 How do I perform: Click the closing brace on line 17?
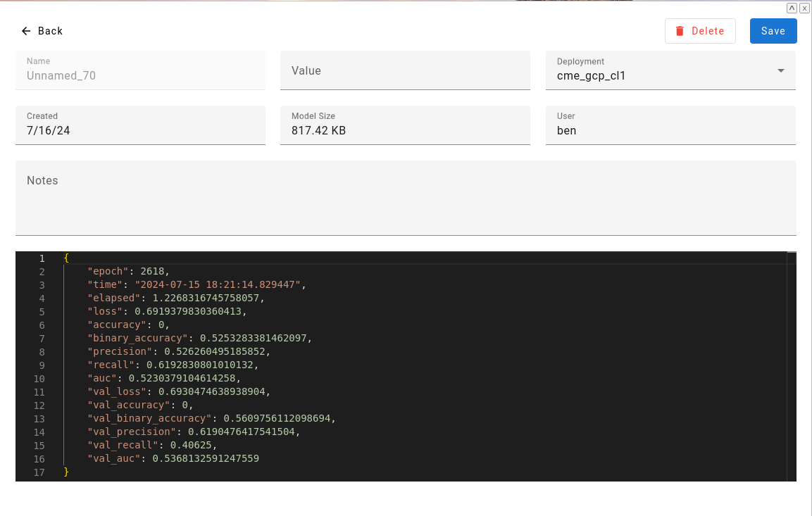67,472
